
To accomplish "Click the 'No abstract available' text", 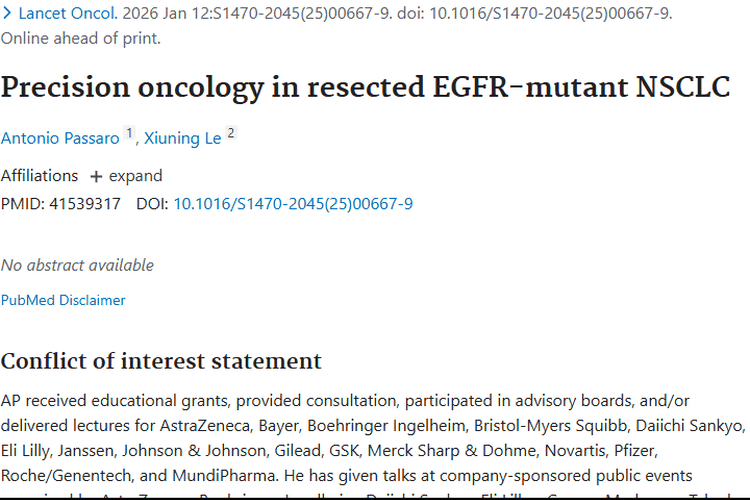I will pos(77,265).
